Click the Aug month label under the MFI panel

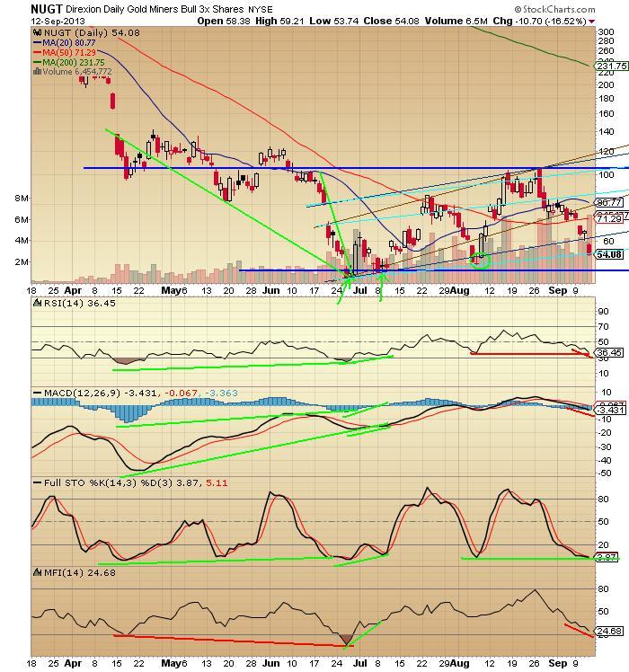460,663
